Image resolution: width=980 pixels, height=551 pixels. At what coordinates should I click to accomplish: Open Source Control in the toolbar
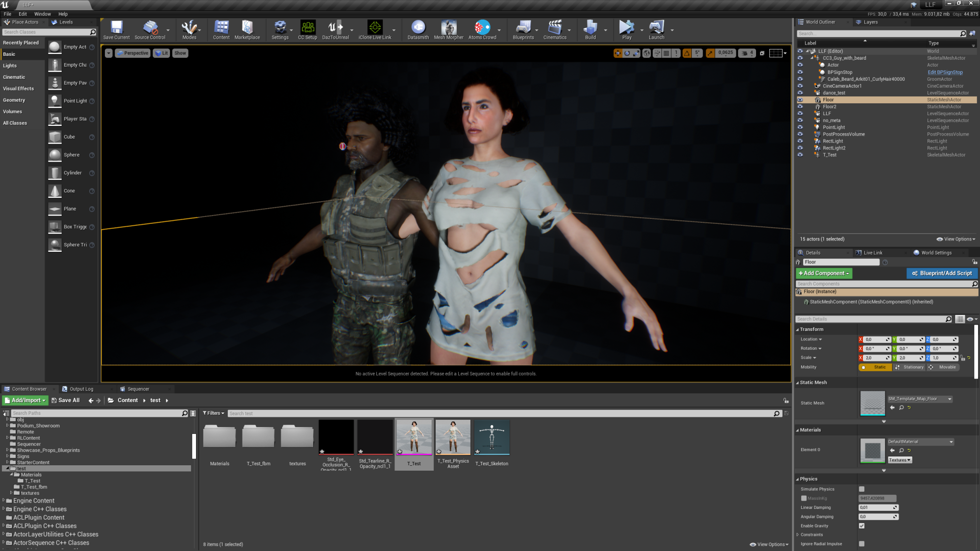(x=150, y=30)
